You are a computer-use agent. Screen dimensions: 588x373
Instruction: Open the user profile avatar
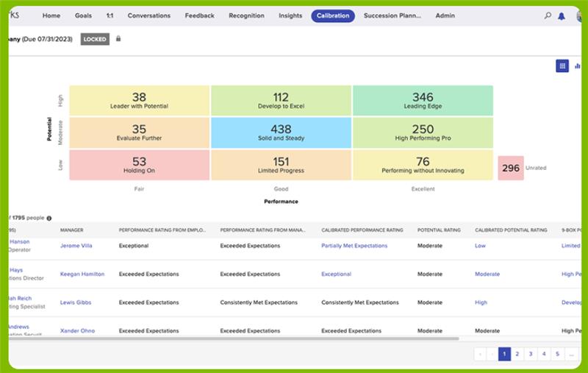tap(581, 16)
